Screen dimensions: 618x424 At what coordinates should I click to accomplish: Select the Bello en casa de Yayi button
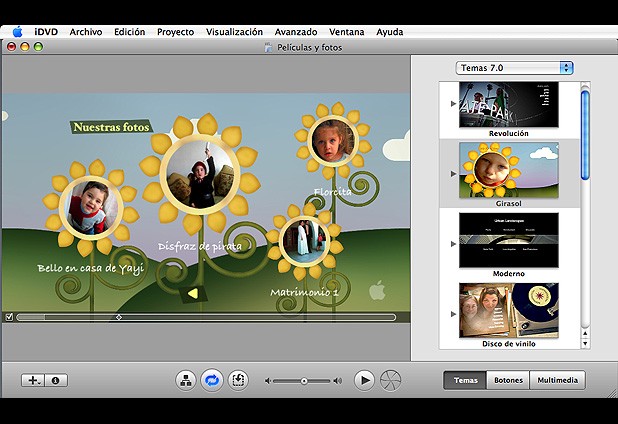click(x=91, y=268)
